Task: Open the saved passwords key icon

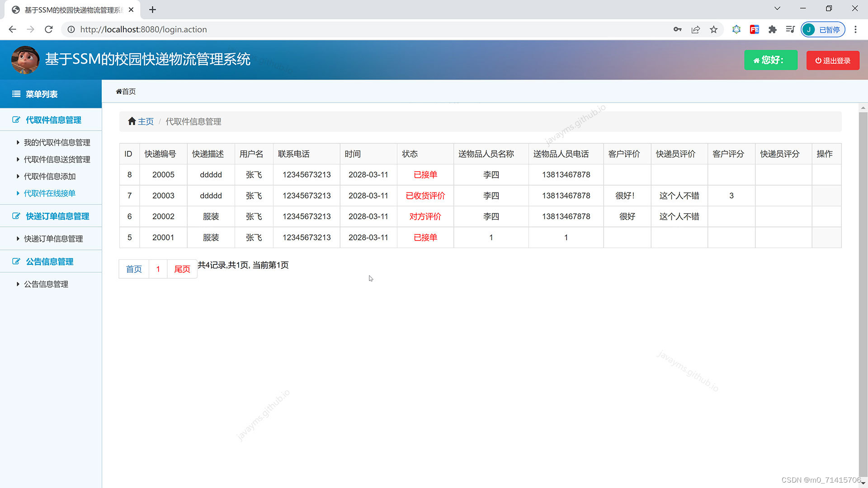Action: tap(677, 29)
